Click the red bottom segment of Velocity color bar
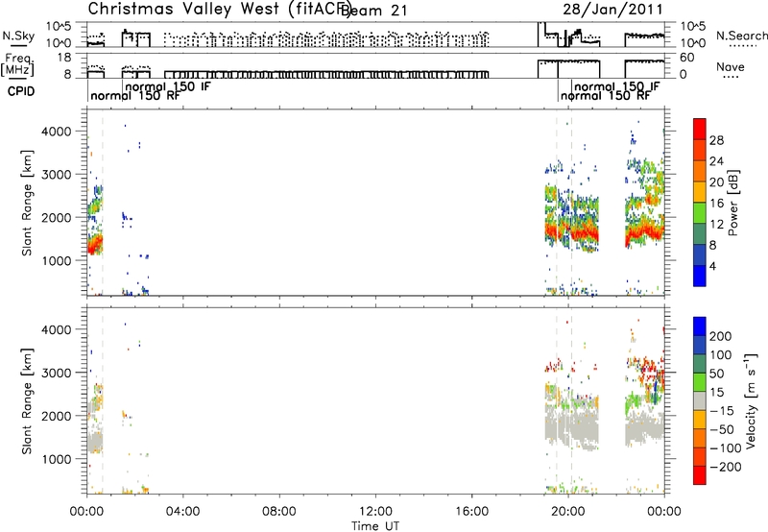This screenshot has height=532, width=768. click(x=700, y=475)
